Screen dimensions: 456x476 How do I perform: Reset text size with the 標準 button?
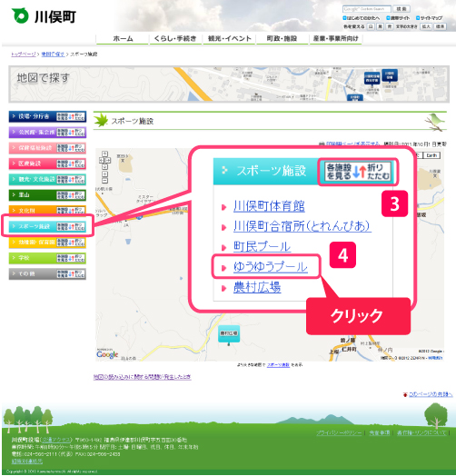[x=440, y=26]
